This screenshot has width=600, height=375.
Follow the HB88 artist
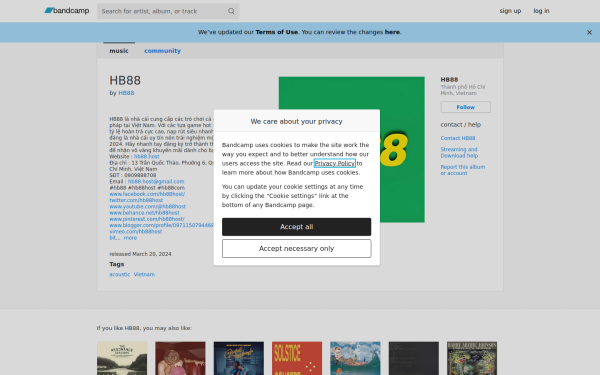465,107
